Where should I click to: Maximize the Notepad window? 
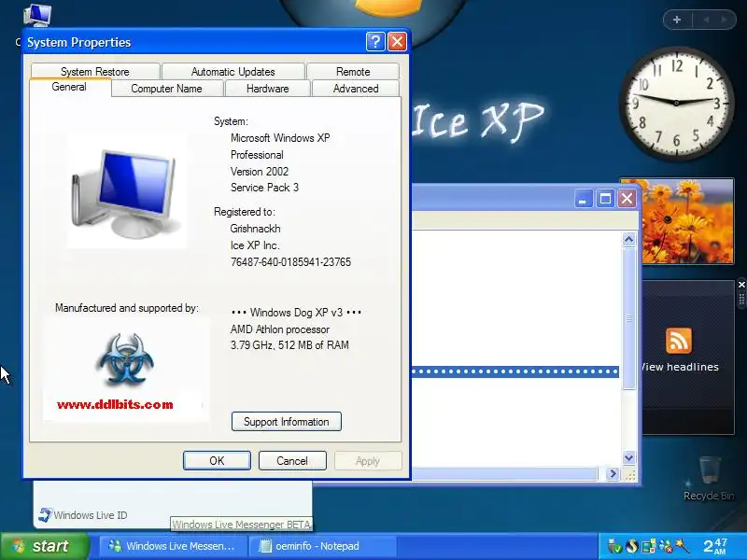[605, 199]
